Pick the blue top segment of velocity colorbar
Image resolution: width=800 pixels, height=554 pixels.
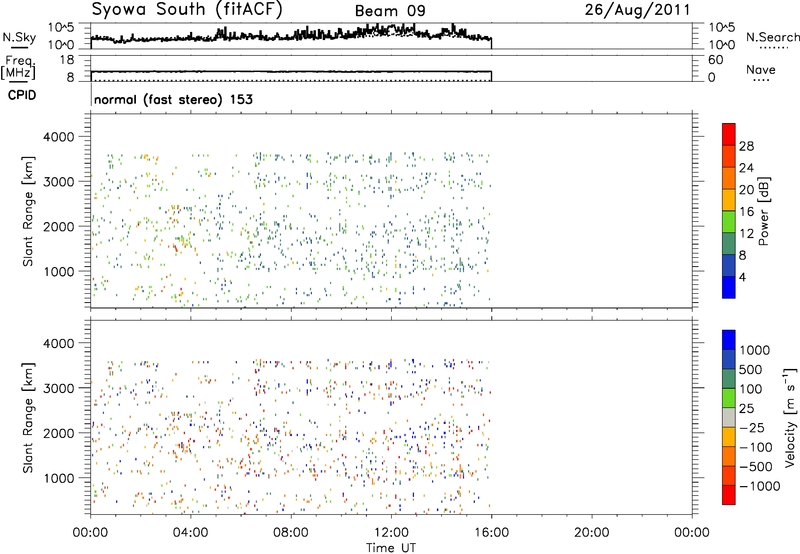729,340
